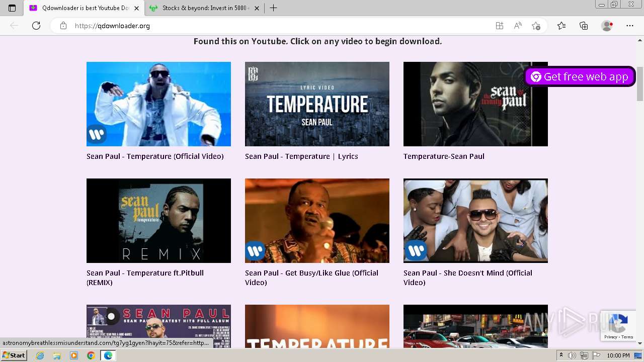Show hidden system tray icons arrow
Screen dimensions: 644x362
[x=561, y=355]
